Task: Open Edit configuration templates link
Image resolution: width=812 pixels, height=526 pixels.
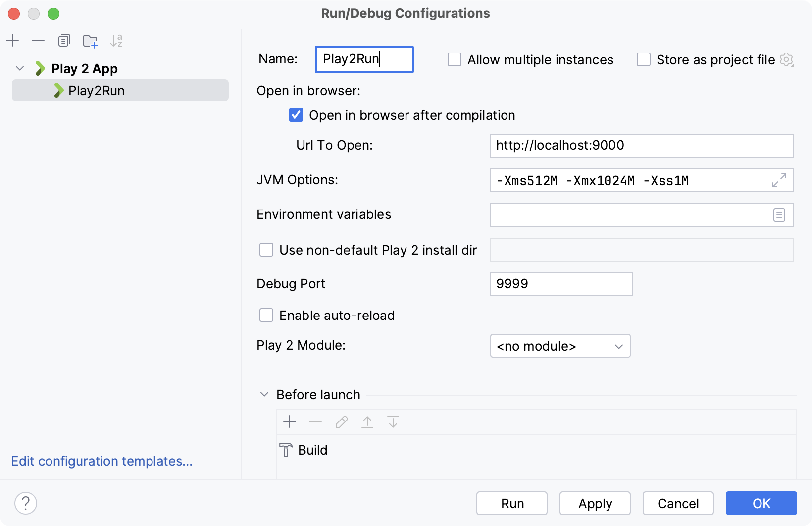Action: pos(101,461)
